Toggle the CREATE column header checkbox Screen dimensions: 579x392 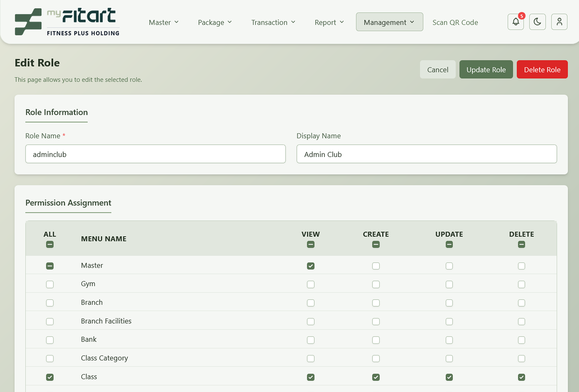pos(376,244)
